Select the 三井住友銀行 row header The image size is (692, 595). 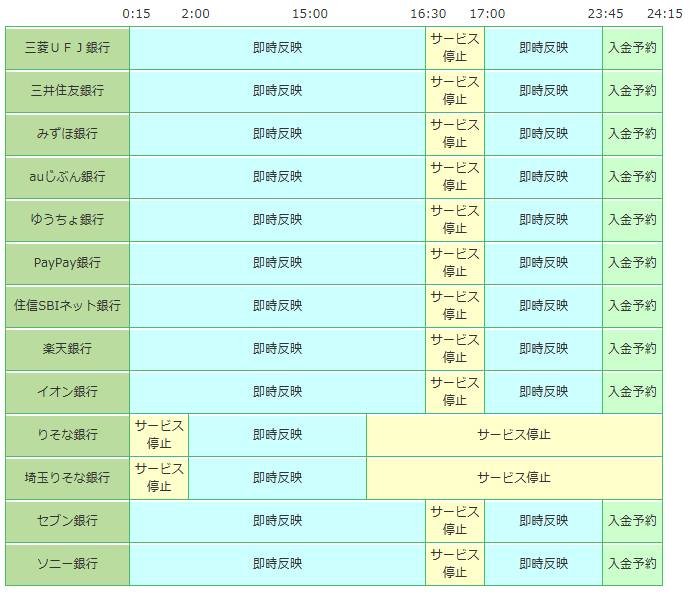coord(67,91)
